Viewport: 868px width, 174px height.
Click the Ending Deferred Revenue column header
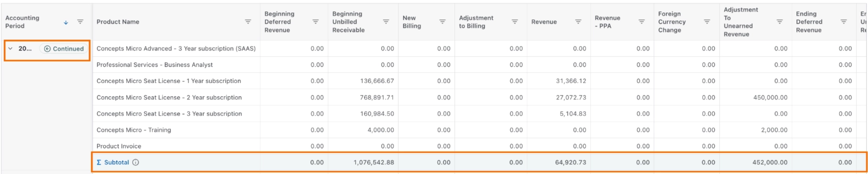pos(809,22)
